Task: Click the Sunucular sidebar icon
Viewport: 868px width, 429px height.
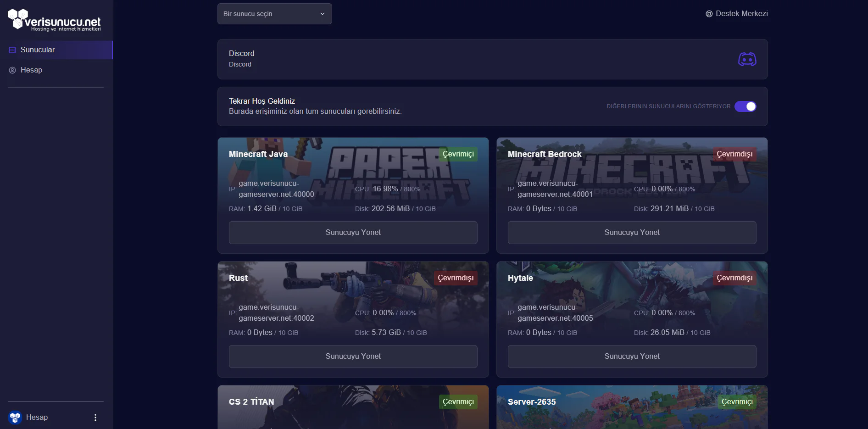Action: pos(12,50)
